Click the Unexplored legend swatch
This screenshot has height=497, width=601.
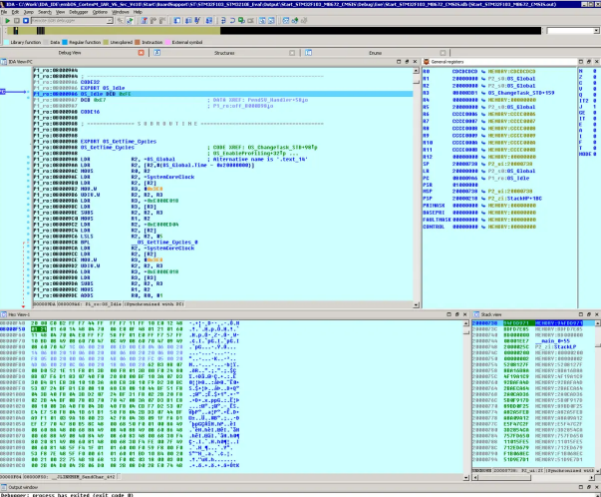pos(106,43)
